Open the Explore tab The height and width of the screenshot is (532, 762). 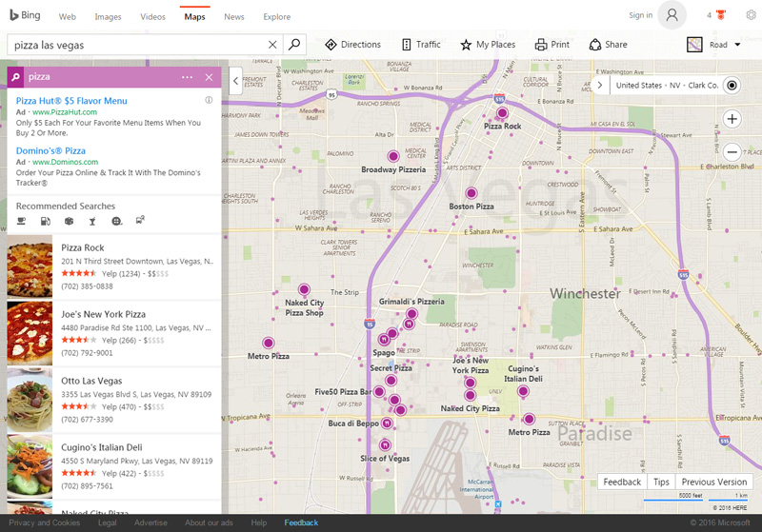point(277,16)
